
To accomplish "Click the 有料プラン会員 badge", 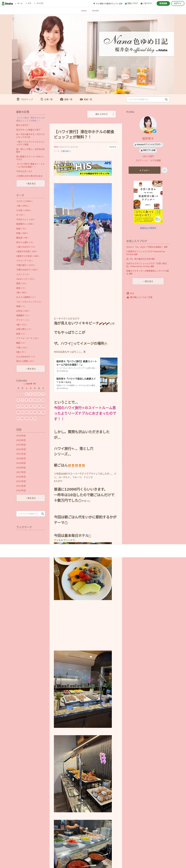I will [x=148, y=150].
